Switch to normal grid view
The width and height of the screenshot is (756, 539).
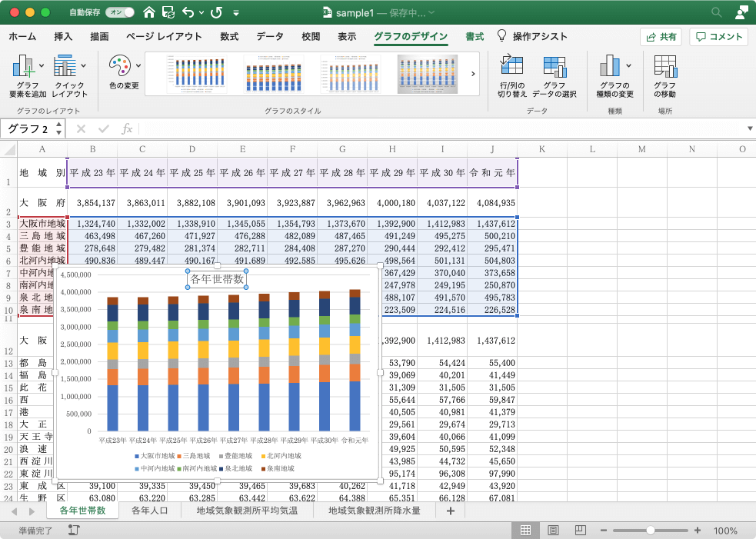tap(526, 531)
